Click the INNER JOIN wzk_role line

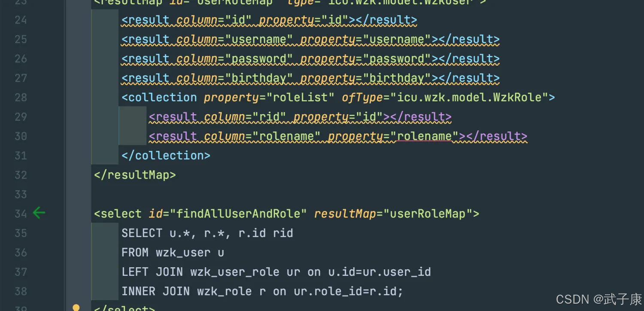[x=262, y=291]
